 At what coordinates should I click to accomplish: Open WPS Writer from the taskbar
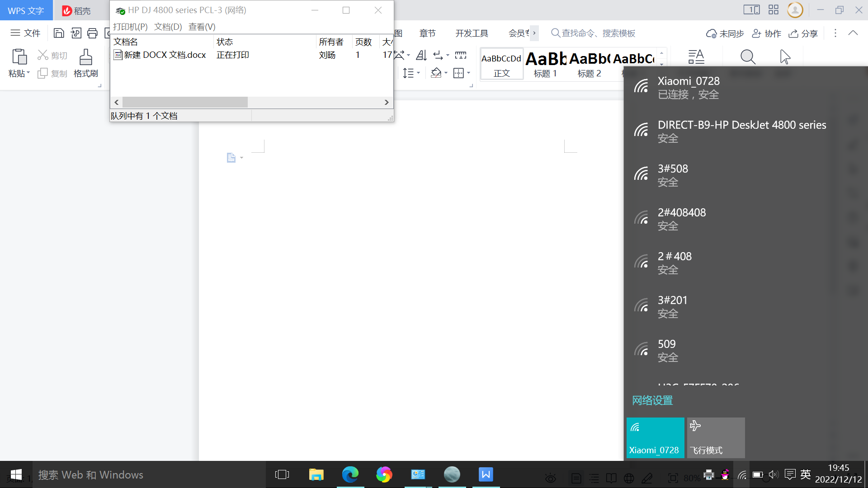tap(486, 474)
